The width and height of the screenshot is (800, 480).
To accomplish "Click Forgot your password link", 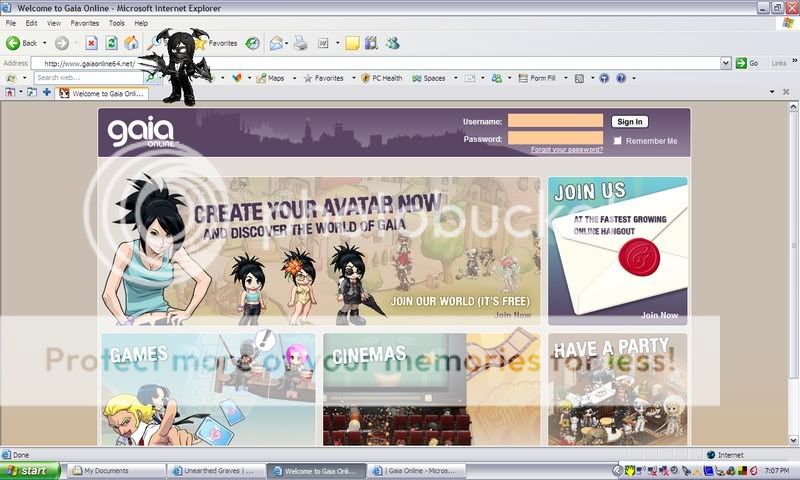I will [x=566, y=149].
